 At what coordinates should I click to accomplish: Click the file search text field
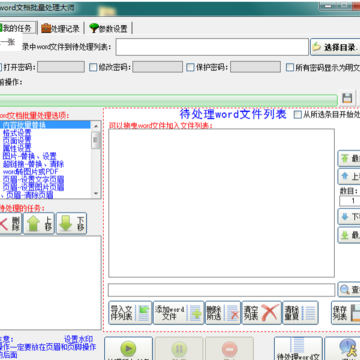coord(221,290)
